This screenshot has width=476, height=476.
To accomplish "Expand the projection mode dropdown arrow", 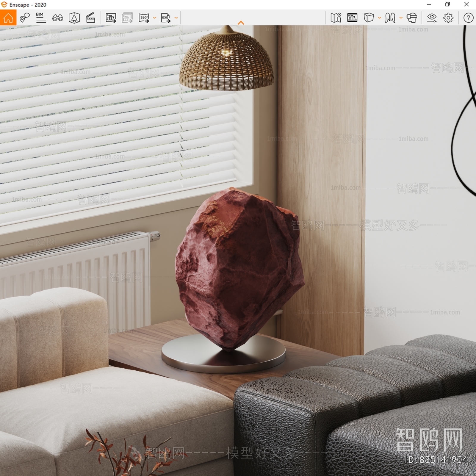I will tap(380, 18).
